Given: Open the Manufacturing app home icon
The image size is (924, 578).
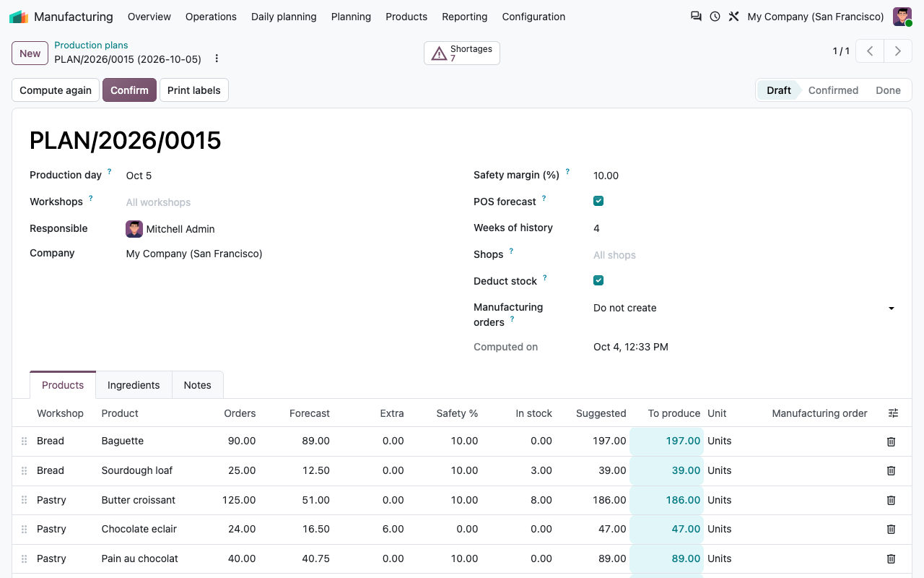Looking at the screenshot, I should (x=19, y=17).
